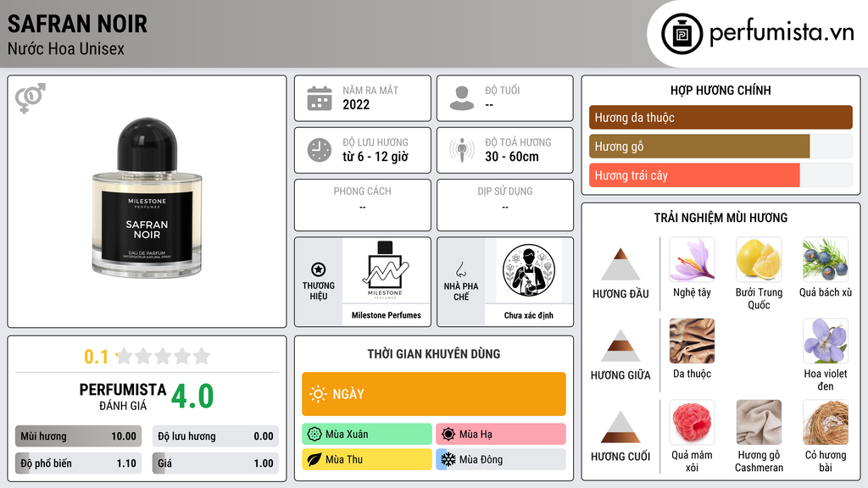Click the Nghệ tây saffron note image
Viewport: 868px width, 488px height.
pos(692,259)
